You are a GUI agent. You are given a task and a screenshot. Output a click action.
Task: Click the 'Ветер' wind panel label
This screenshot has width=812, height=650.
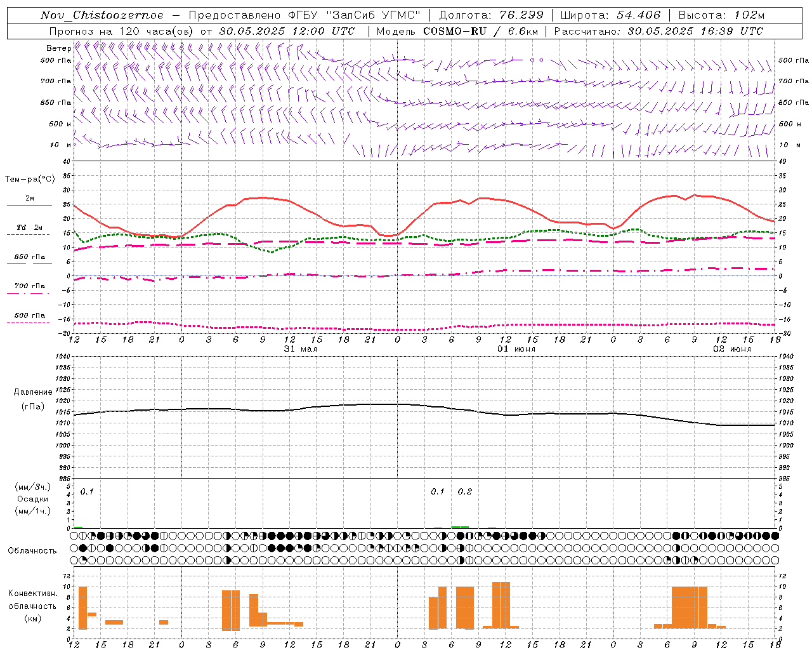click(x=58, y=48)
